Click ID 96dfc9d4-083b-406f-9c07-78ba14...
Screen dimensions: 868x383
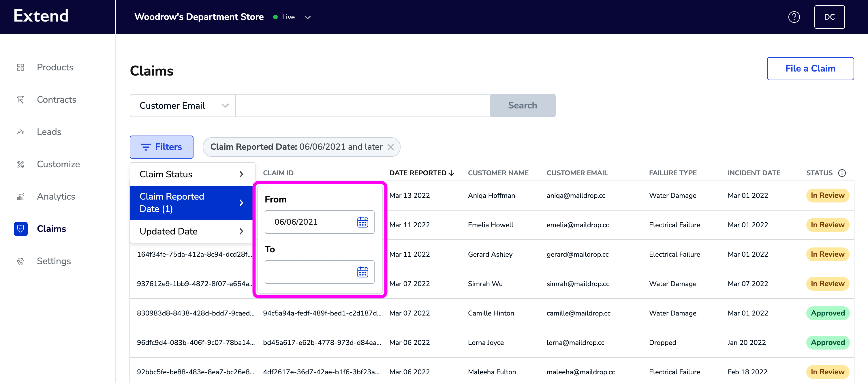[196, 343]
